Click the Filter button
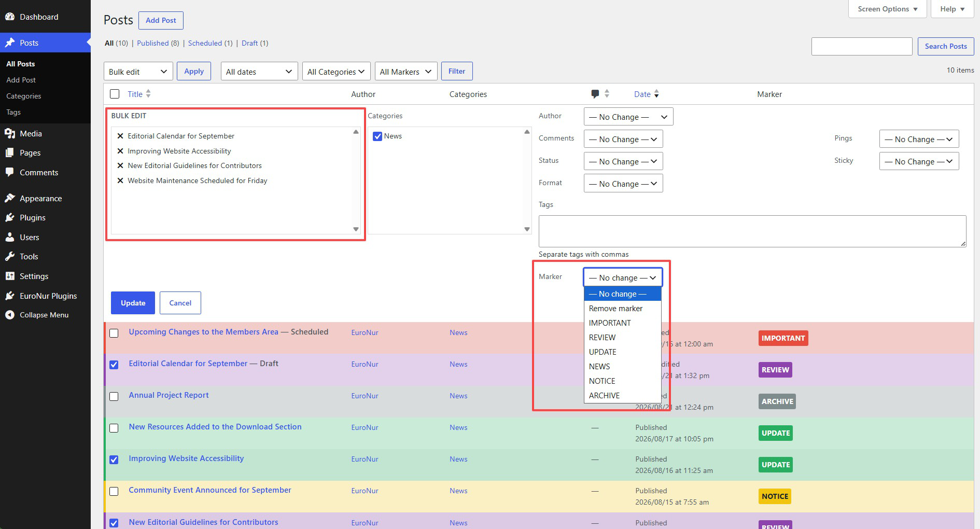 [457, 71]
